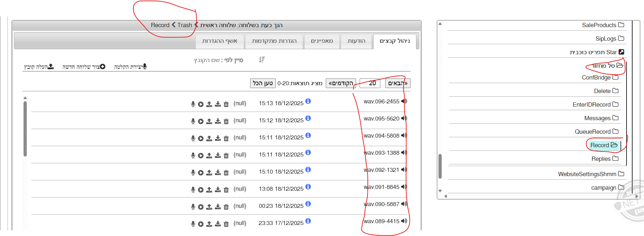The image size is (644, 236).
Task: Go to next page with הבאים button
Action: [x=397, y=83]
